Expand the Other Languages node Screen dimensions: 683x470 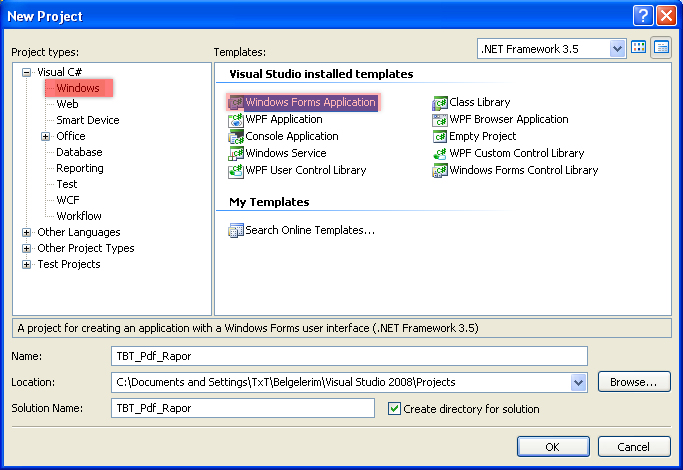coord(27,232)
